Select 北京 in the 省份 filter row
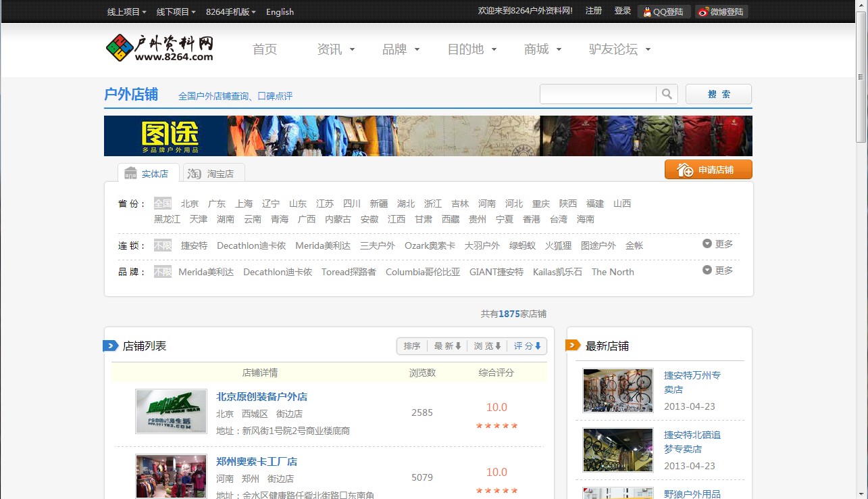 [190, 204]
